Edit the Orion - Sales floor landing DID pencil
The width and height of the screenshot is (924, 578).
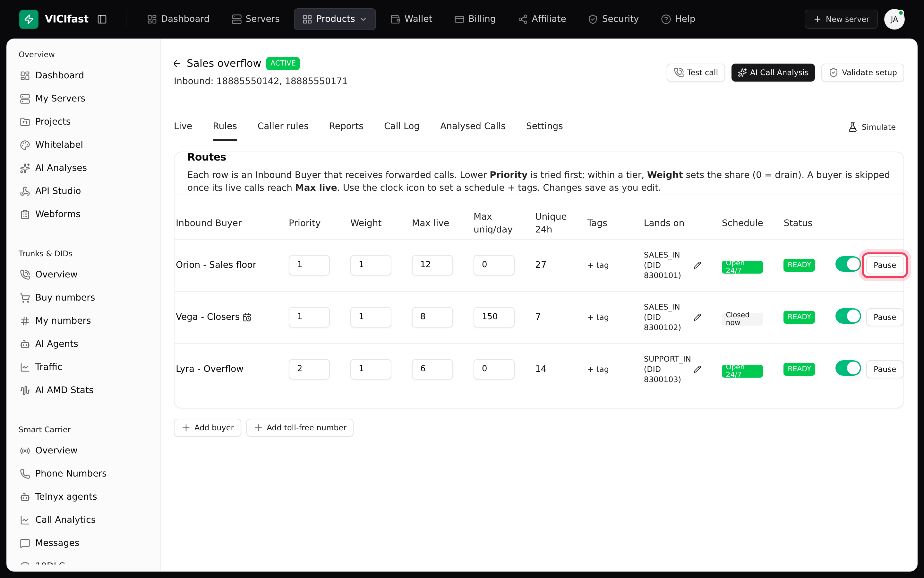point(697,265)
